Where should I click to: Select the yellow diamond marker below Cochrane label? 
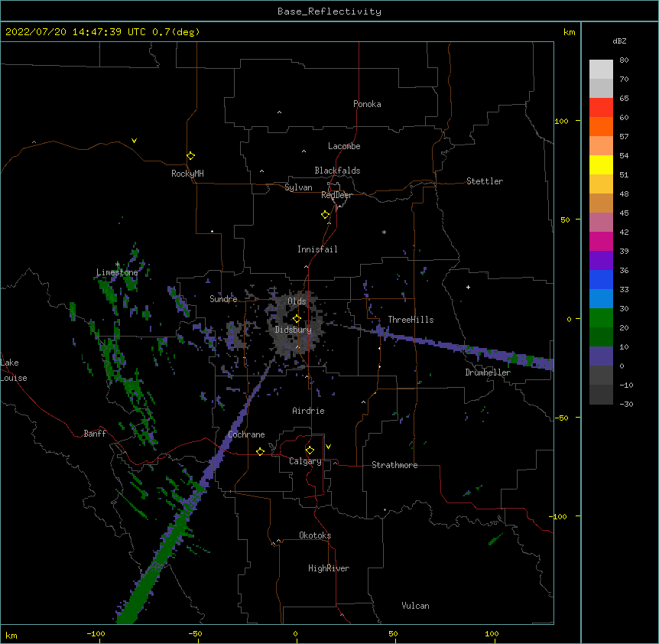[x=260, y=451]
